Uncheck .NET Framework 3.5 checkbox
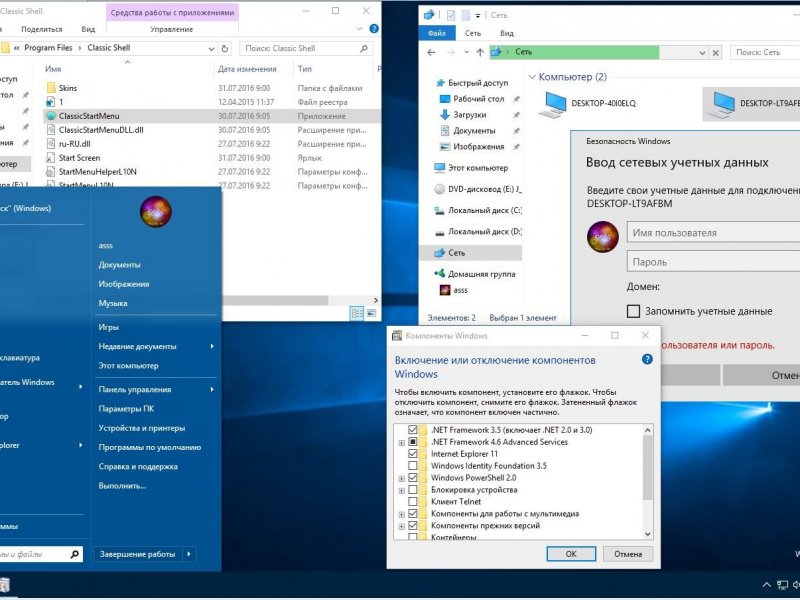Image resolution: width=800 pixels, height=600 pixels. click(413, 430)
